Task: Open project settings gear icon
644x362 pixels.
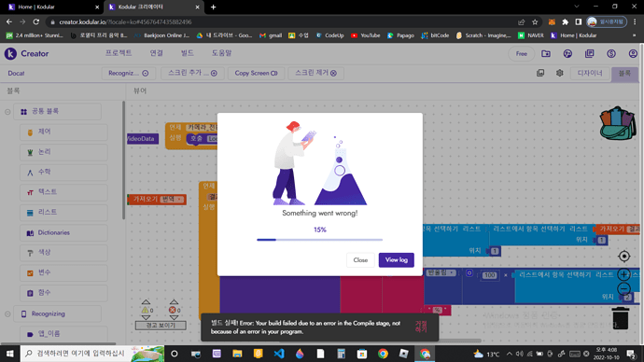Action: point(559,73)
